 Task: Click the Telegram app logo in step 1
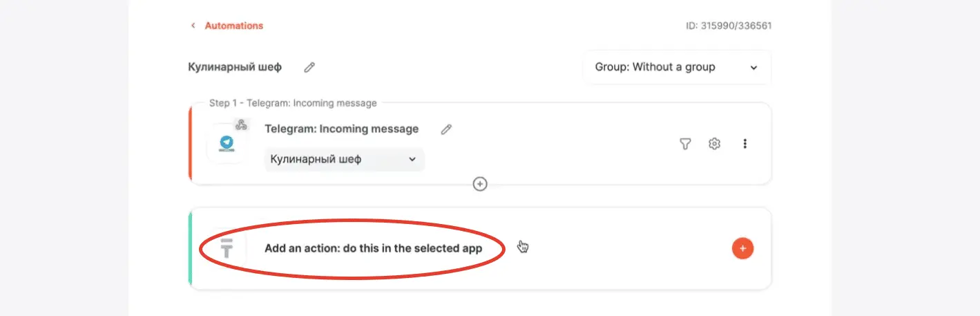coord(226,143)
